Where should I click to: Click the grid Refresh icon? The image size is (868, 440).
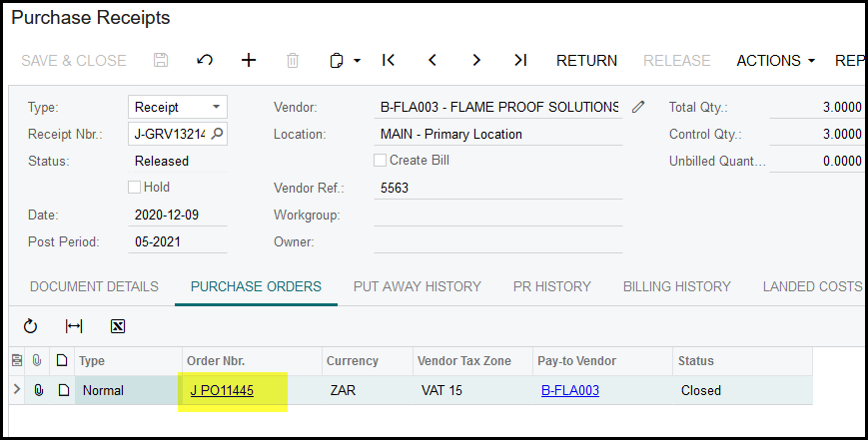[30, 326]
